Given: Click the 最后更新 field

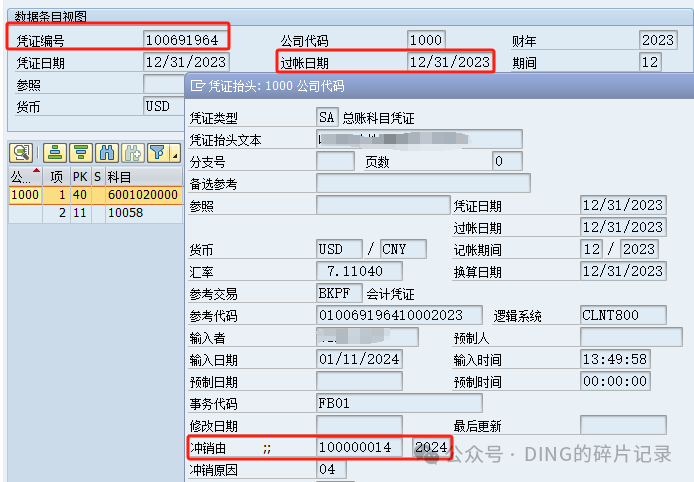Looking at the screenshot, I should tap(623, 425).
